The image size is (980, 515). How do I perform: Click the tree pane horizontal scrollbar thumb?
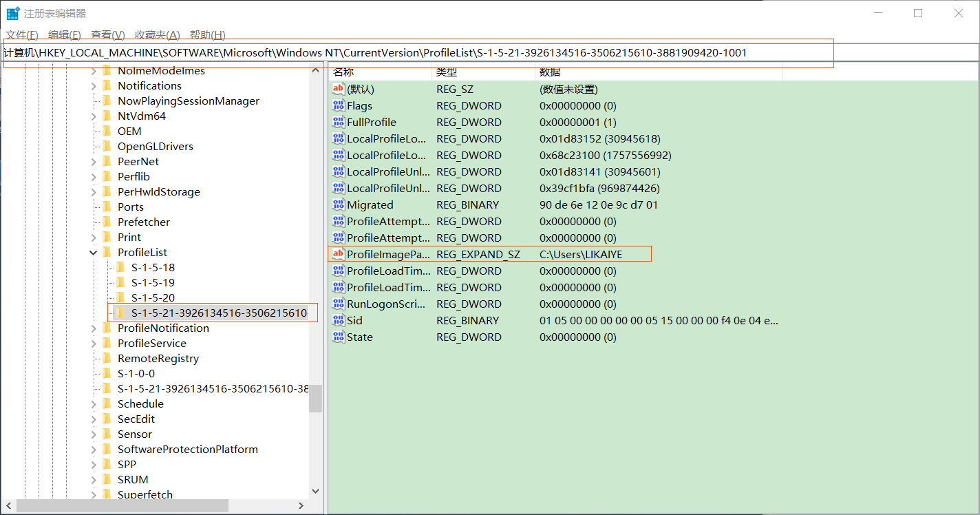coord(122,505)
